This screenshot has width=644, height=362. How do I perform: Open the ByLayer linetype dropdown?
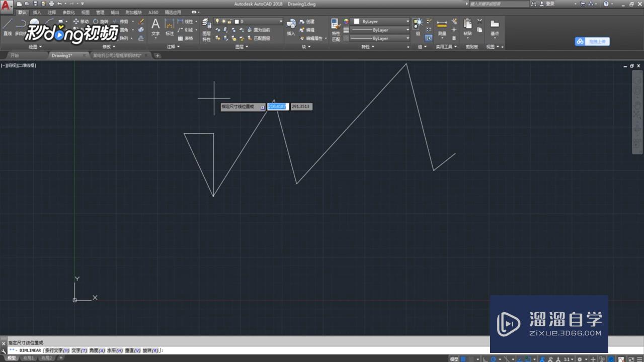pyautogui.click(x=381, y=38)
